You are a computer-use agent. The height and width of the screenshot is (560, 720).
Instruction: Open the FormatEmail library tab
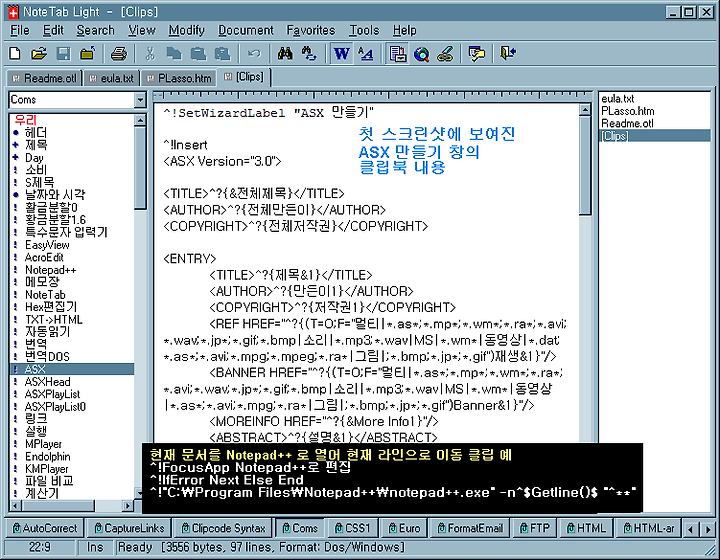[470, 528]
